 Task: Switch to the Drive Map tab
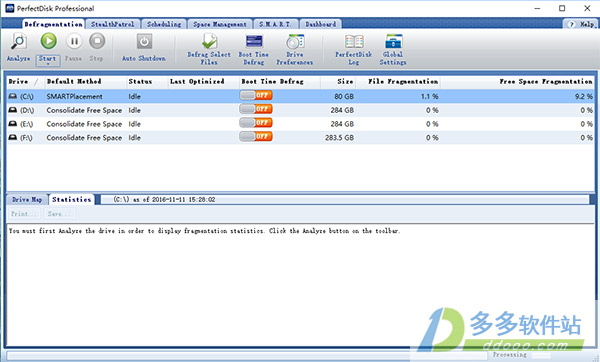click(27, 199)
